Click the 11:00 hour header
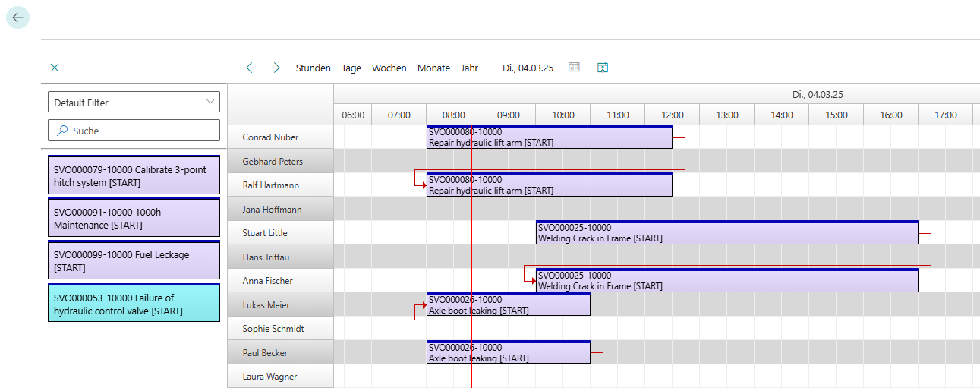This screenshot has height=388, width=980. pos(618,115)
